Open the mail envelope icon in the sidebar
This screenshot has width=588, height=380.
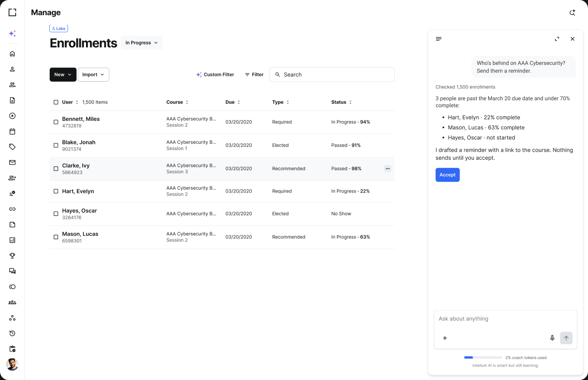pyautogui.click(x=12, y=162)
